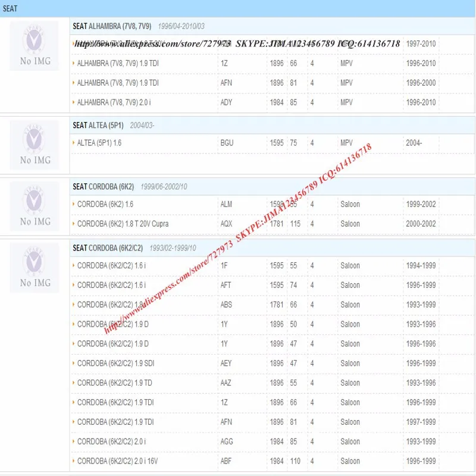Select engine code AEY
Viewport: 476px width, 476px height.
coord(226,364)
